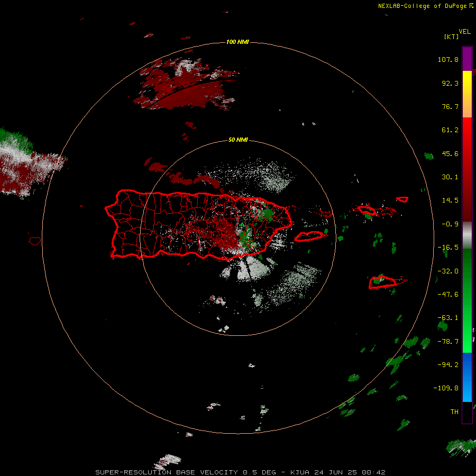476x476 pixels.
Task: Select the -78.7 scale value
Action: [x=448, y=342]
